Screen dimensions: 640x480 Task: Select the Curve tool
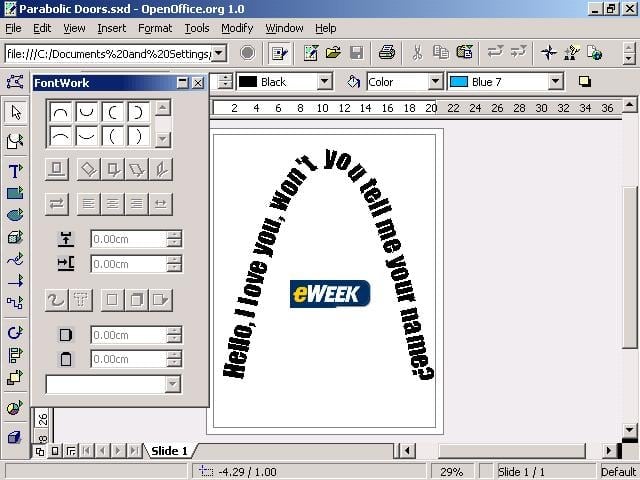[x=16, y=259]
